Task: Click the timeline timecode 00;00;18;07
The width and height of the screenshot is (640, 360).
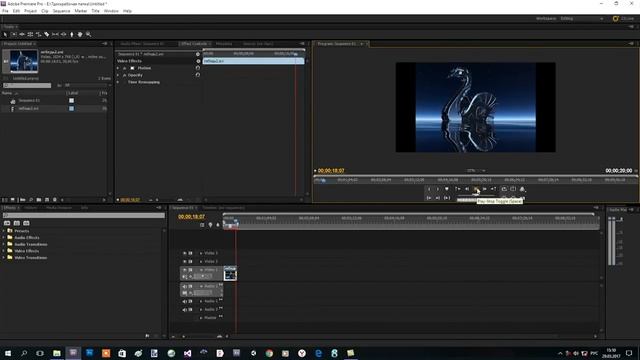Action: 191,217
